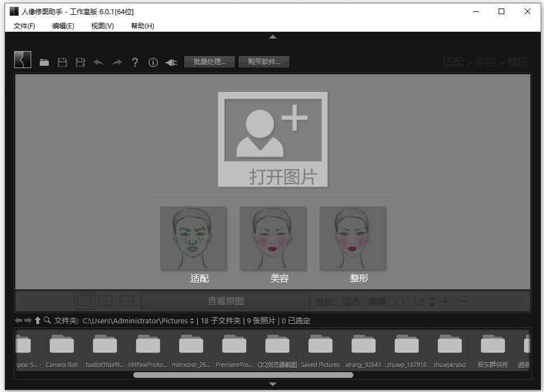This screenshot has height=392, width=544.
Task: Open help via the question mark icon
Action: (135, 62)
